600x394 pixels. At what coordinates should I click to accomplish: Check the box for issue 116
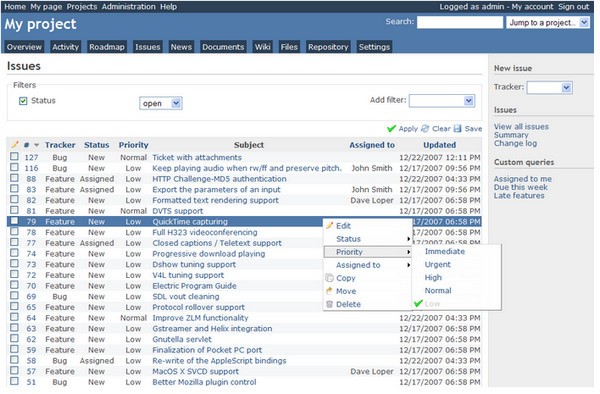(14, 167)
